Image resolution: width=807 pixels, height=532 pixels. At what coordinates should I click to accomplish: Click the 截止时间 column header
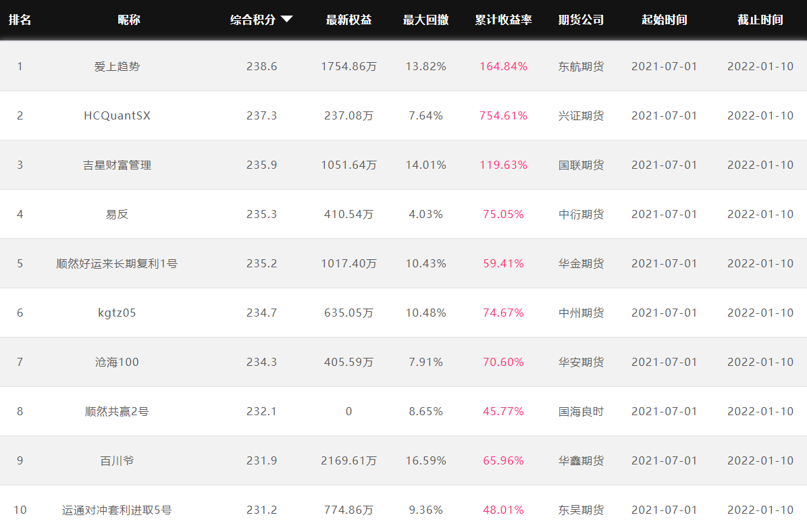point(760,20)
